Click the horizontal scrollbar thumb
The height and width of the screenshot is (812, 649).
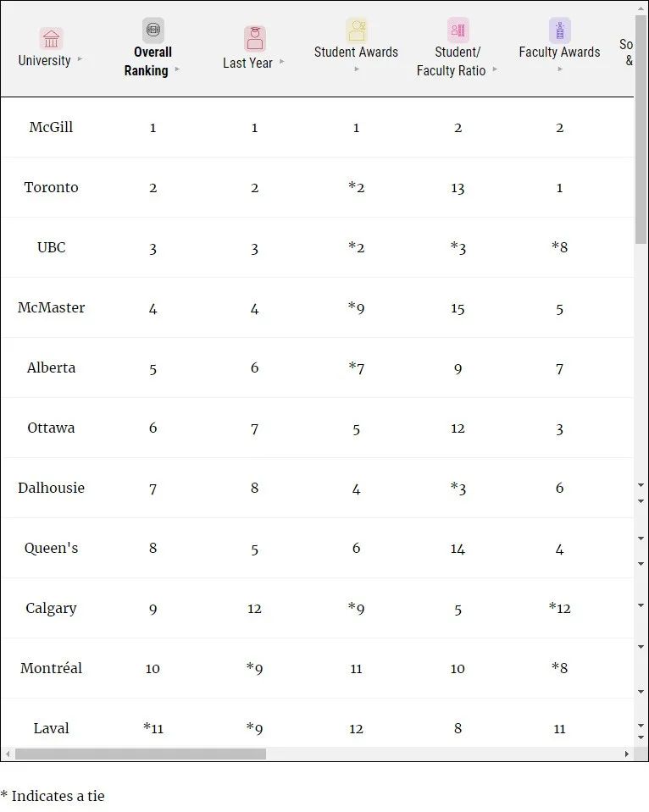point(140,754)
